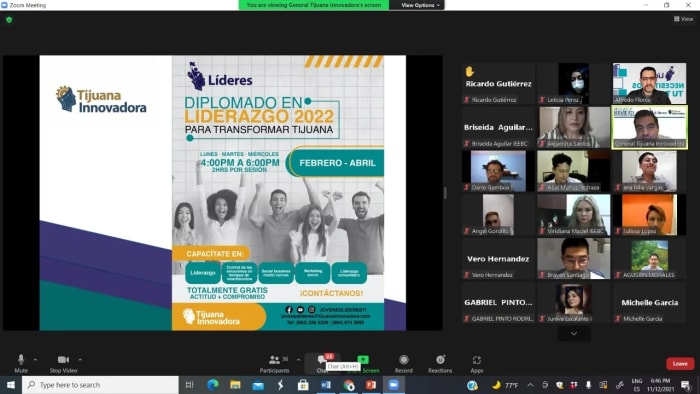This screenshot has height=394, width=700.
Task: Select Viridiana Maciel video tile
Action: coord(574,215)
